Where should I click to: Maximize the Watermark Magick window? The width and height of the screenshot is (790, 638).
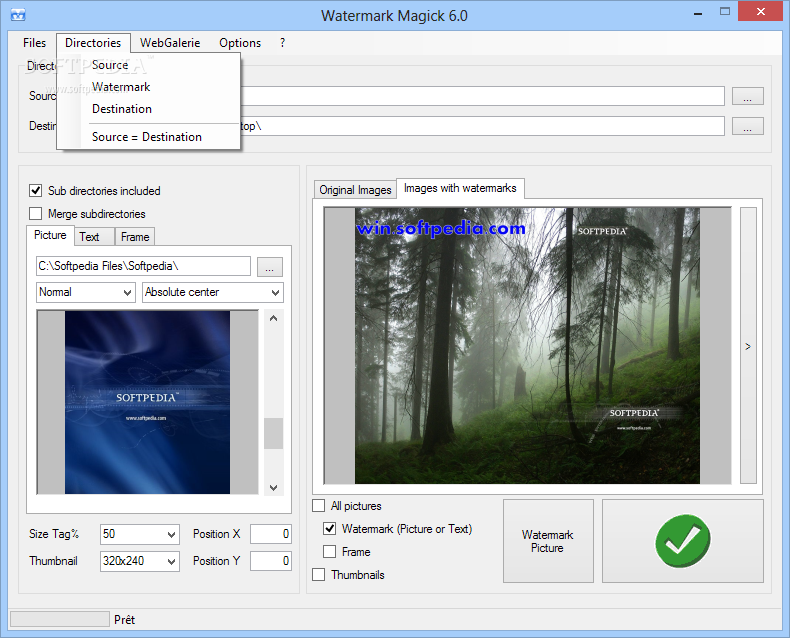coord(725,12)
